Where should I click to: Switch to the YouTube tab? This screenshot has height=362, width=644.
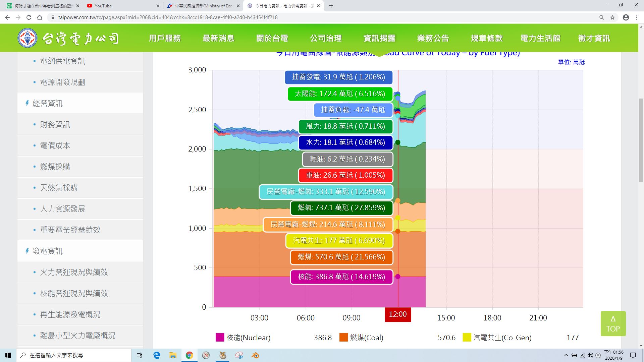point(123,6)
